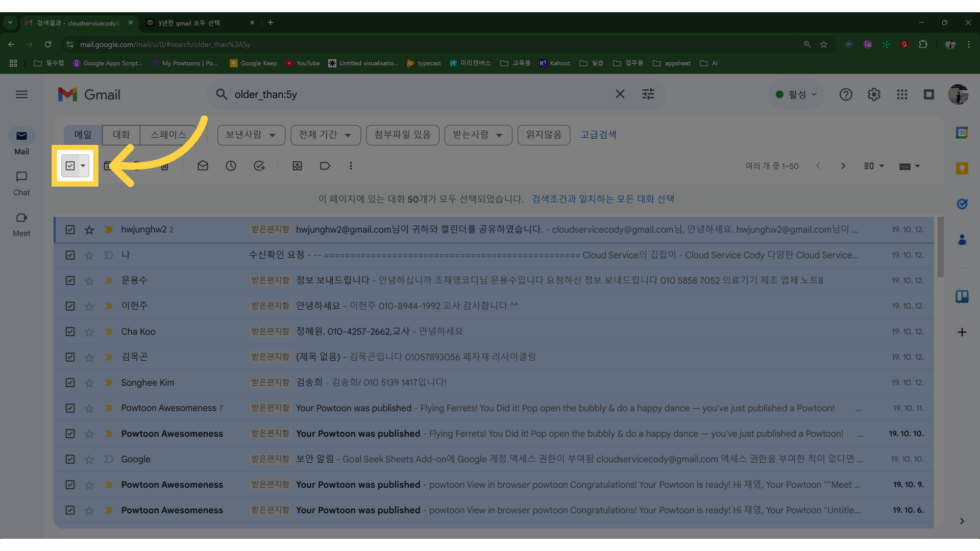Clear the search with the X icon
Image resolution: width=980 pixels, height=551 pixels.
tap(619, 94)
